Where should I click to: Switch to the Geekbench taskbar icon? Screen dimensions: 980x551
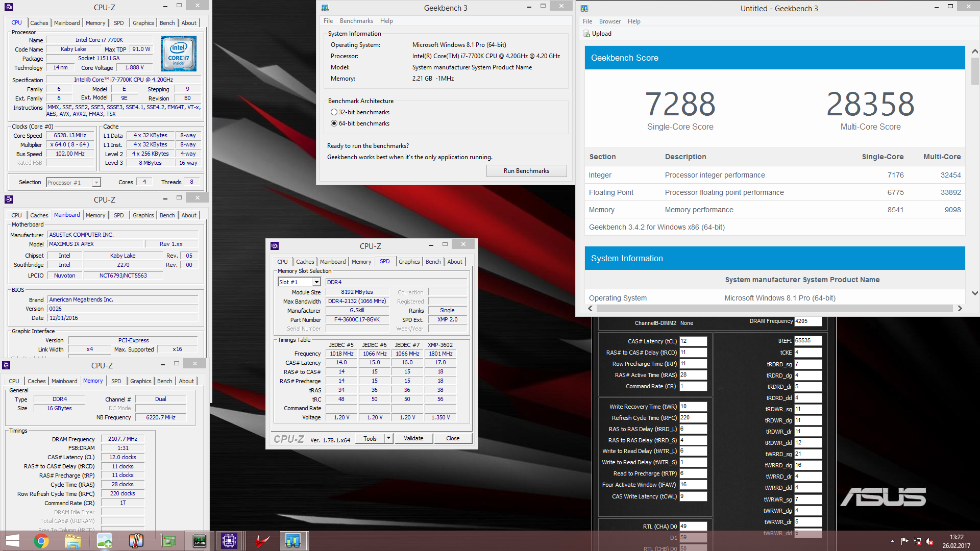pos(293,541)
